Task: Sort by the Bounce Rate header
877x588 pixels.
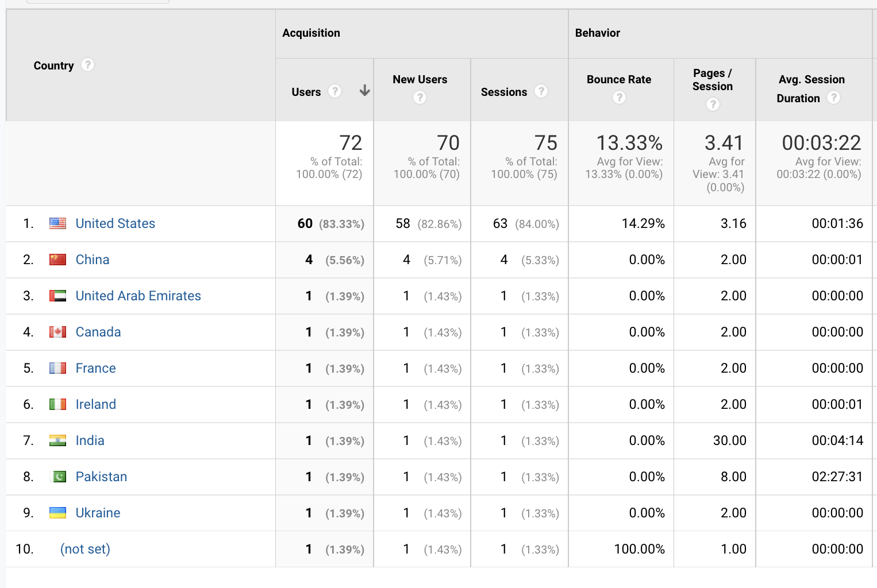Action: coord(618,79)
